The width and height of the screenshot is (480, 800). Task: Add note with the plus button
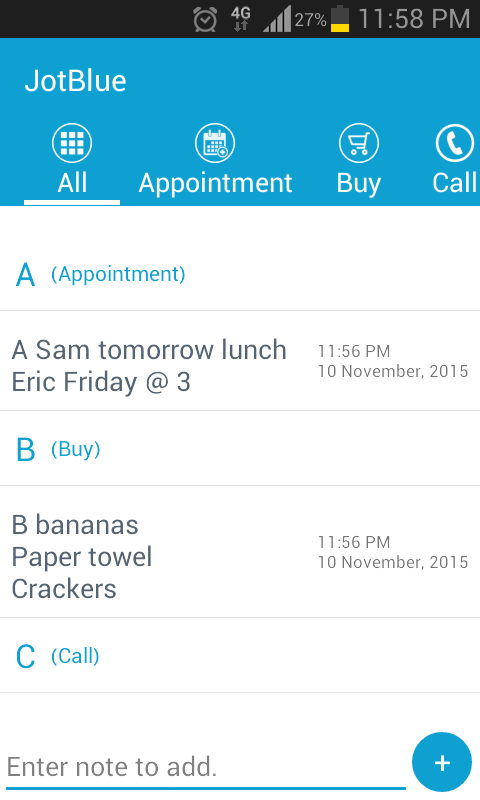tap(442, 763)
